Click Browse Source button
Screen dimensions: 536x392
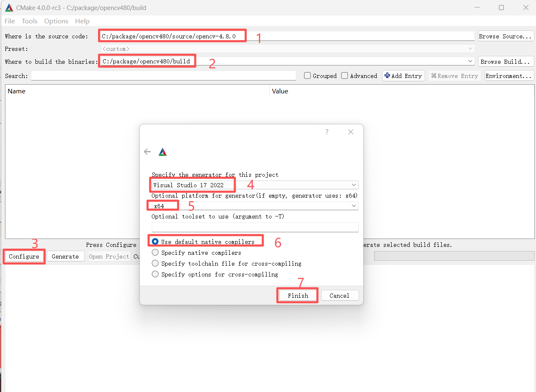point(506,36)
